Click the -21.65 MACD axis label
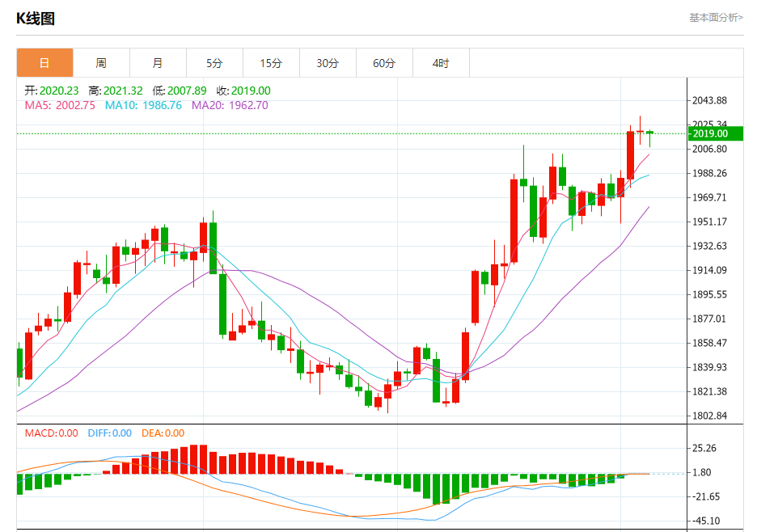Image resolution: width=757 pixels, height=532 pixels. pyautogui.click(x=706, y=496)
